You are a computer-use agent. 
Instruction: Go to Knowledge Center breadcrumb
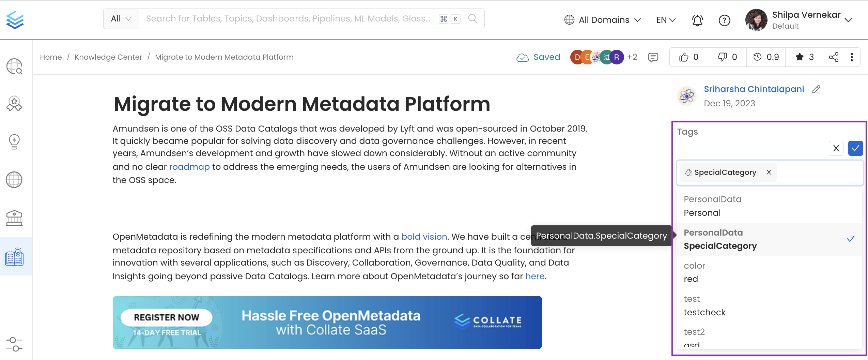tap(108, 57)
